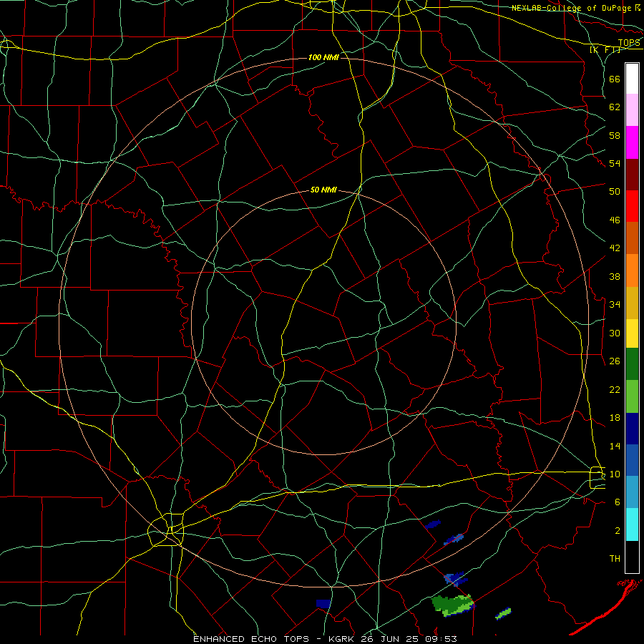Click the '46' legend value
644x644 pixels.
tap(615, 220)
